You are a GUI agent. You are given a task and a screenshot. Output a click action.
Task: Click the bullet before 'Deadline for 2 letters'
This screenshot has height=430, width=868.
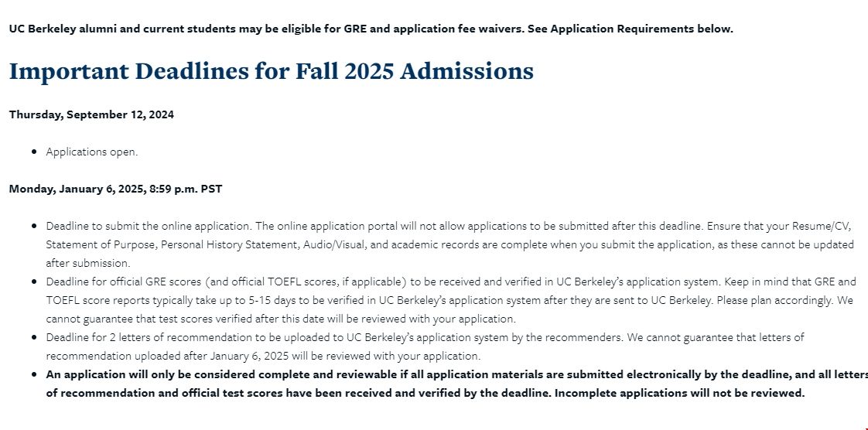[35, 337]
